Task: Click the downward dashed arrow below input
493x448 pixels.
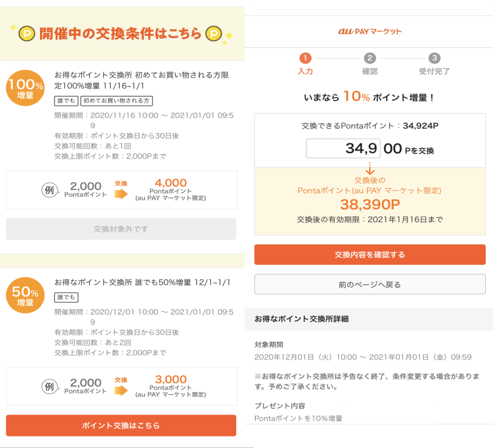Action: [370, 169]
